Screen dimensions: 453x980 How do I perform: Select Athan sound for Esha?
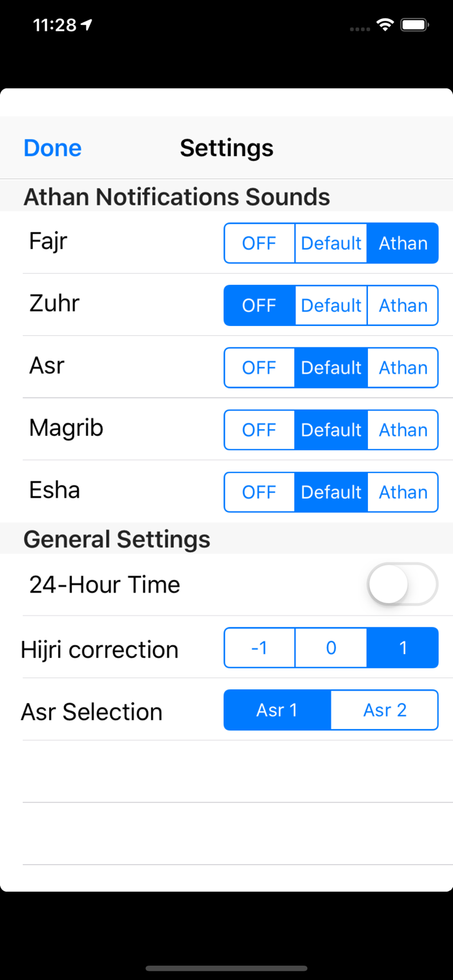point(403,492)
